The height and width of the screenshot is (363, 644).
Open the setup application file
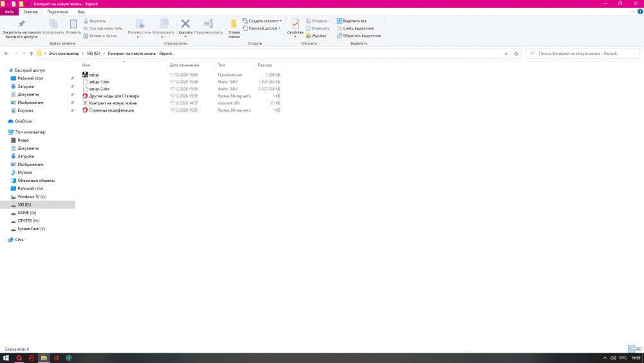click(x=94, y=75)
